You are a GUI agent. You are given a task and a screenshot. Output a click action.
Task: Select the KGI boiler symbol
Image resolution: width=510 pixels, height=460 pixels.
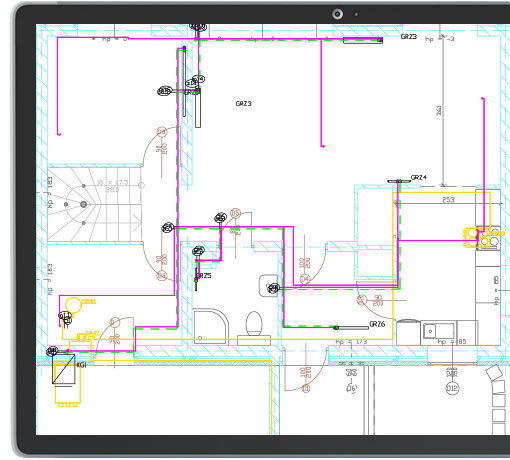[64, 369]
